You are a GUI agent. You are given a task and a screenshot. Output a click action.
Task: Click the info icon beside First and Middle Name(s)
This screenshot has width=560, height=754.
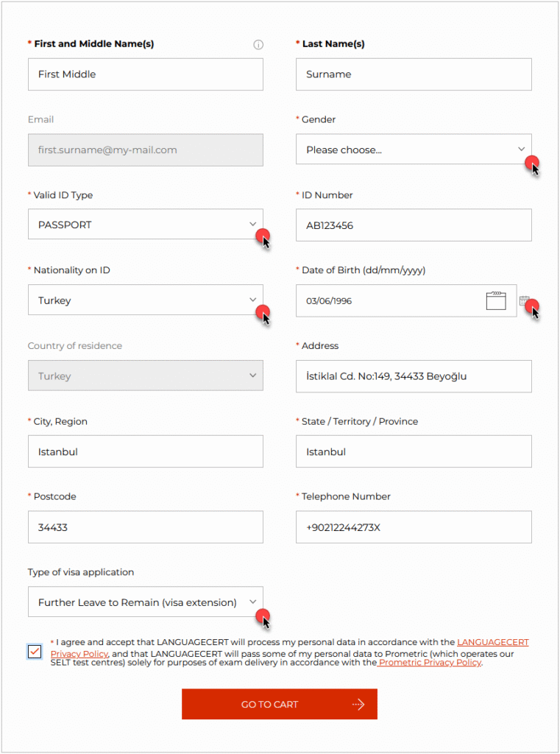click(x=258, y=45)
